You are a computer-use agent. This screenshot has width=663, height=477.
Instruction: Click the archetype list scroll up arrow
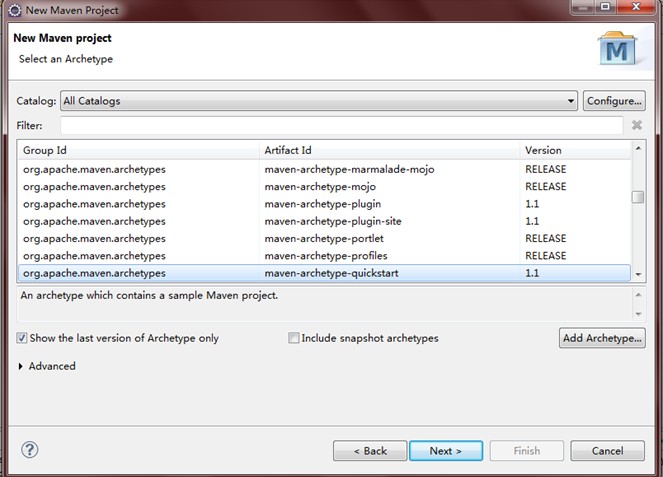click(638, 148)
